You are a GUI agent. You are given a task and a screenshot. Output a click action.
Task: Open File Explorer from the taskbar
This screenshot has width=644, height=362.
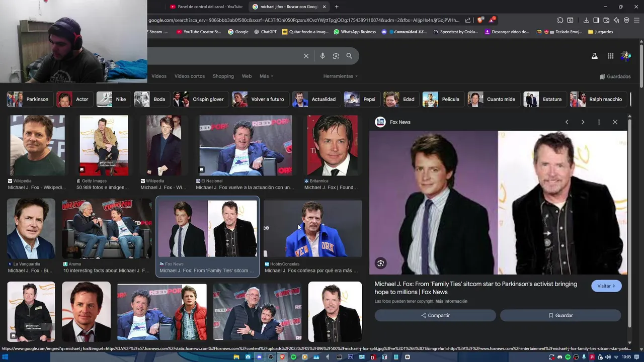236,357
